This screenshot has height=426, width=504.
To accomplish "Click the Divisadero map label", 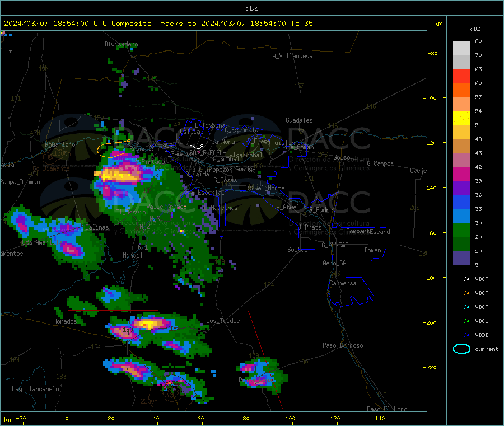I will point(121,44).
